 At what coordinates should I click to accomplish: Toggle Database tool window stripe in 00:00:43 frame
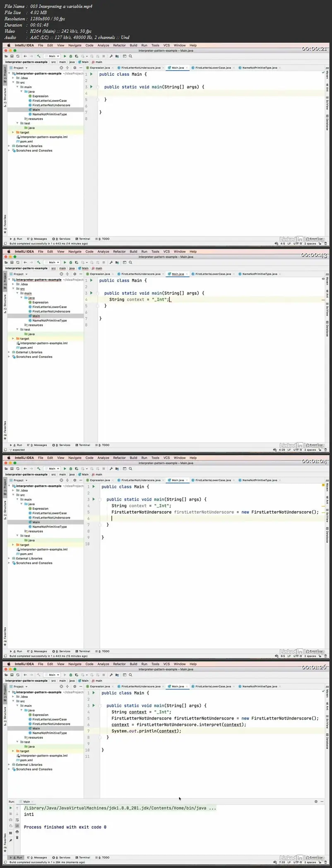[327, 329]
